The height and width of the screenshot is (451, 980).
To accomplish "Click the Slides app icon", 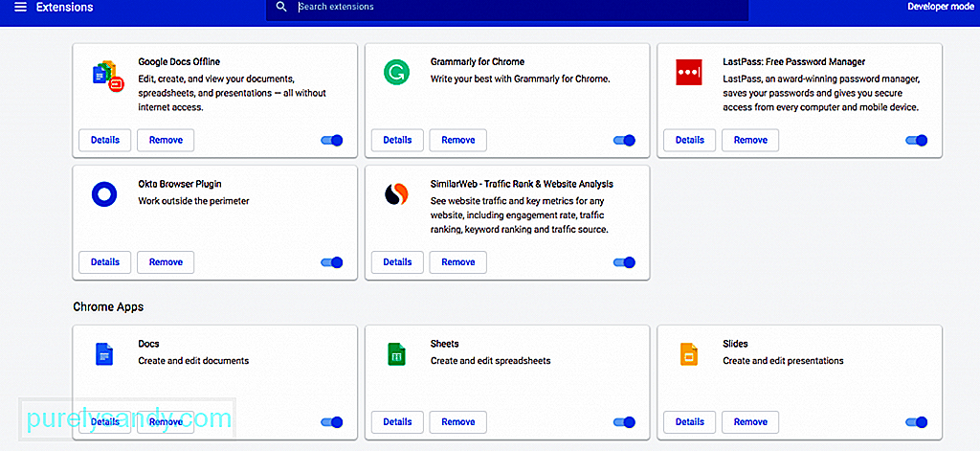I will 689,354.
